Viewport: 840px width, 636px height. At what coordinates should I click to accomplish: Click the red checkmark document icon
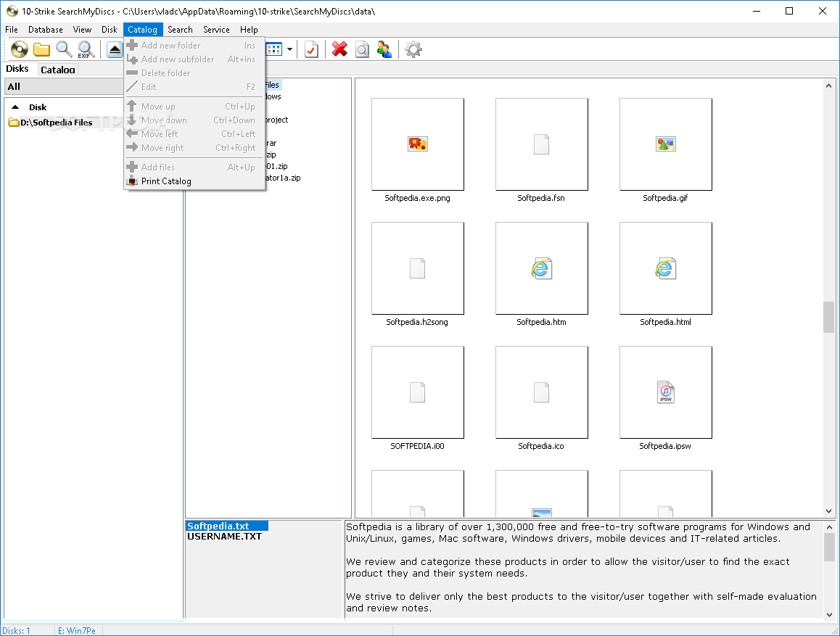click(x=311, y=50)
